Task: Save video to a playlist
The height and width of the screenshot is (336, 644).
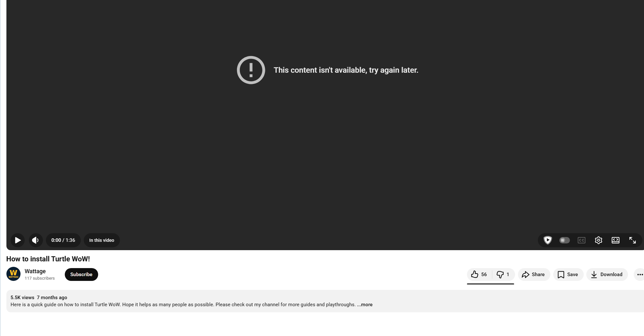Action: coord(568,275)
